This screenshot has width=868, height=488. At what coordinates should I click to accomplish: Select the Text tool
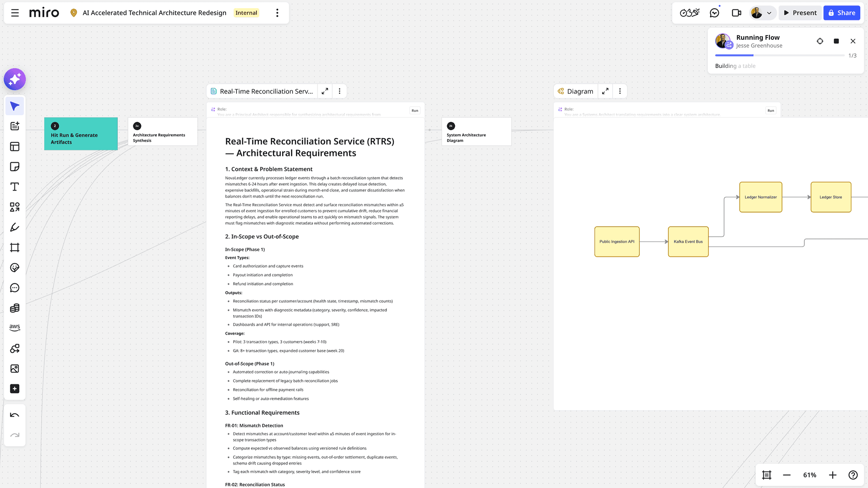pos(14,187)
